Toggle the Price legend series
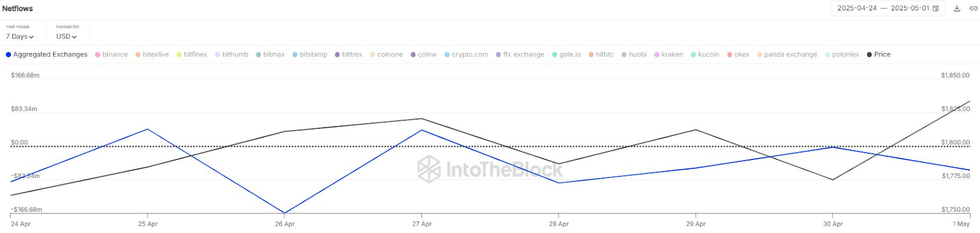This screenshot has width=980, height=233. [878, 54]
